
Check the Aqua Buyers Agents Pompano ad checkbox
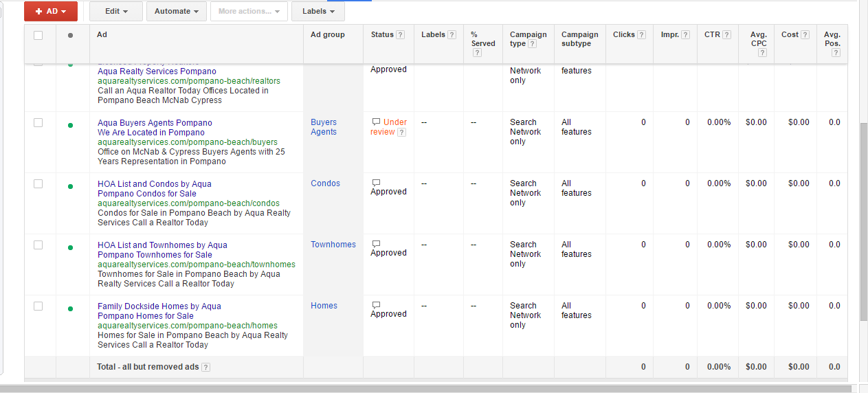point(38,122)
